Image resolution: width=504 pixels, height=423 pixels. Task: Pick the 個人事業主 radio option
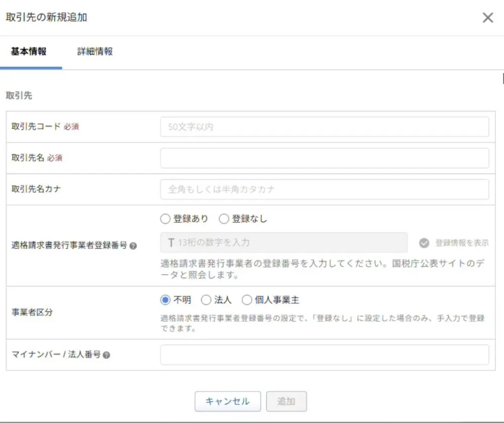pos(246,300)
